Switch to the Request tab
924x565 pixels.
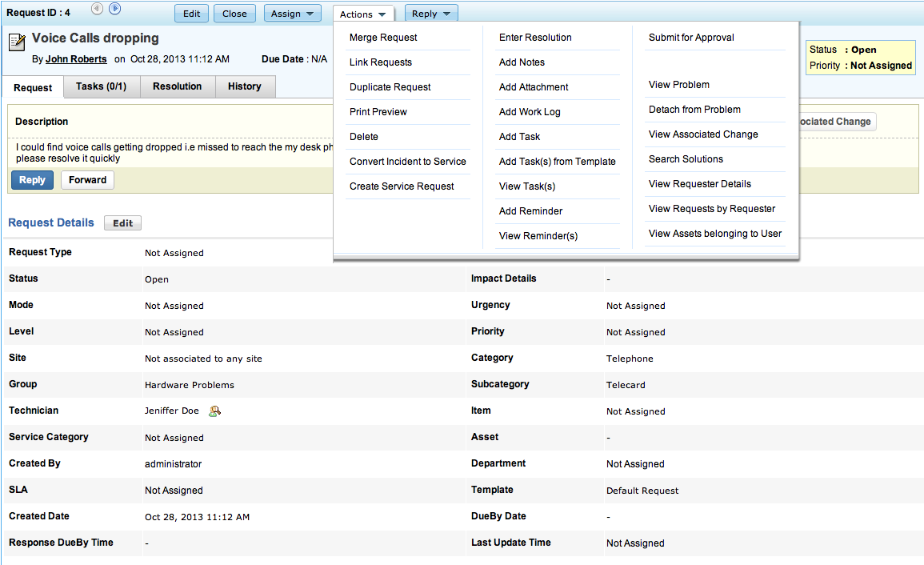click(x=33, y=87)
